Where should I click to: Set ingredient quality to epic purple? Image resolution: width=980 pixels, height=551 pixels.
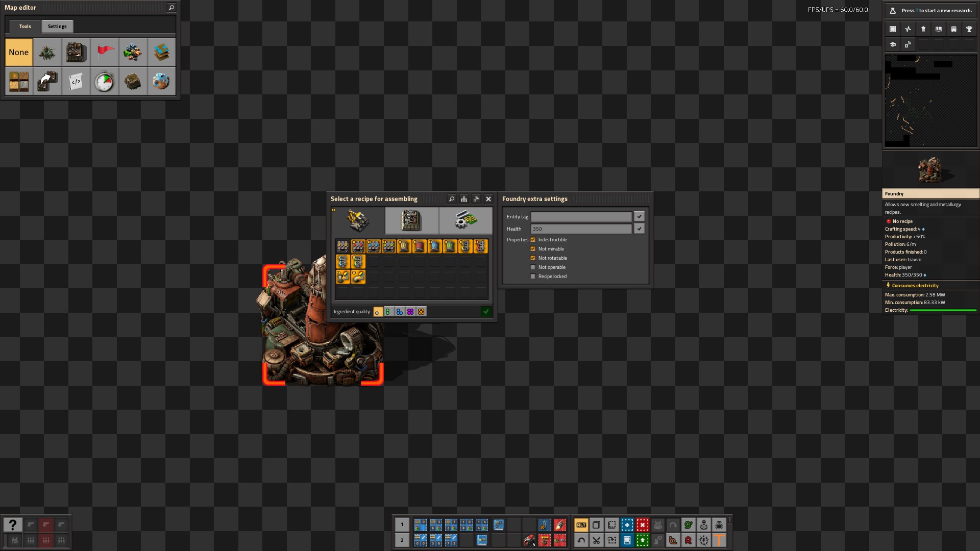point(410,312)
